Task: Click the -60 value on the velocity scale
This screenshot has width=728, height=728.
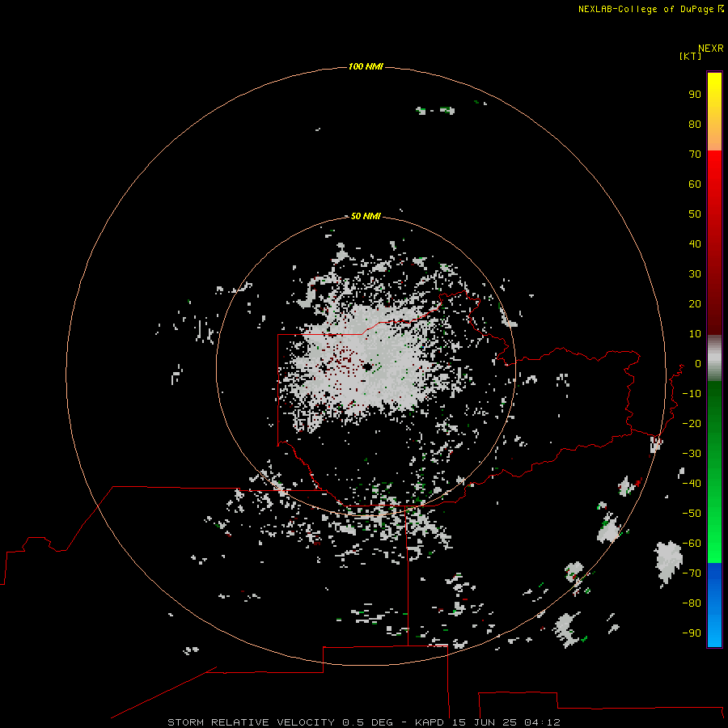Action: (x=692, y=544)
